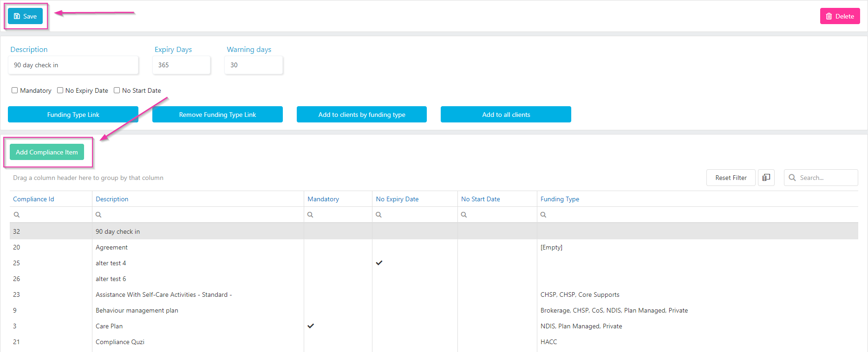
Task: Click the Funding Type Link button
Action: point(73,115)
